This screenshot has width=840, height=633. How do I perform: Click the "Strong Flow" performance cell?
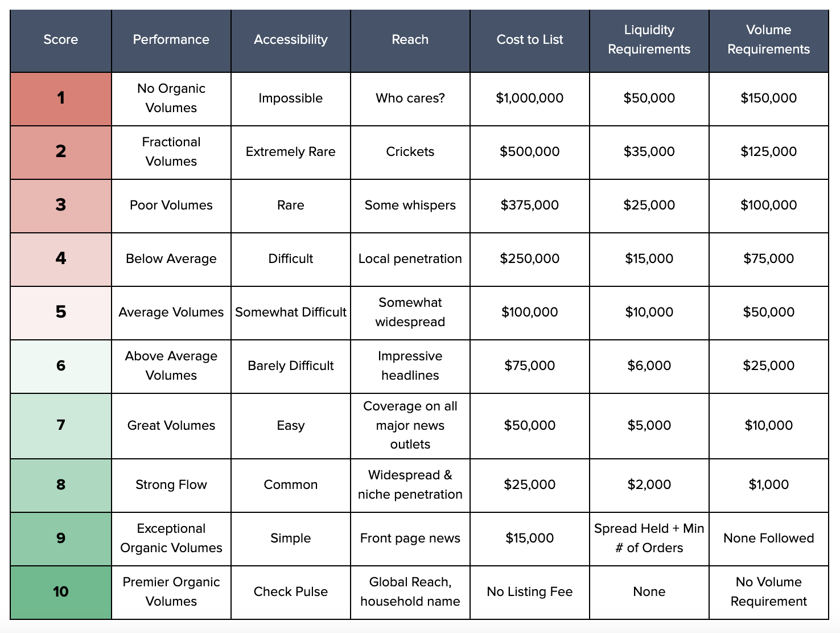click(x=171, y=485)
